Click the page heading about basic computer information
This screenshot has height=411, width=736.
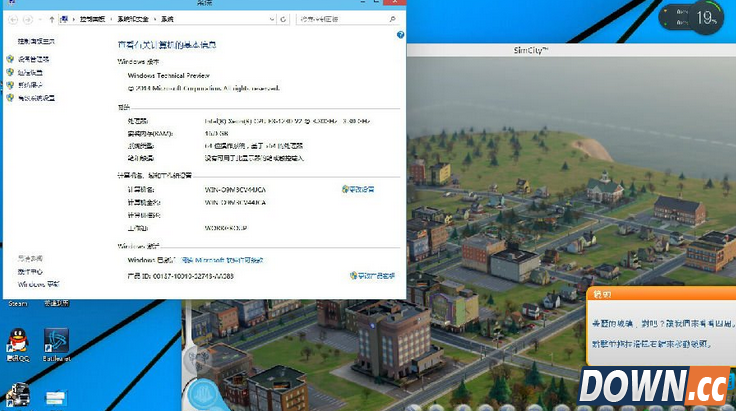(x=167, y=45)
